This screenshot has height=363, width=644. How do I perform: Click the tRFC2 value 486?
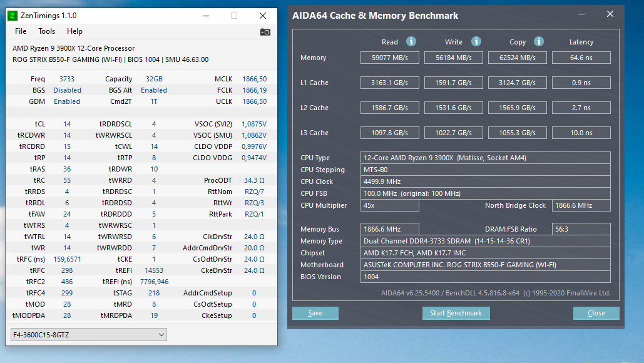pyautogui.click(x=67, y=282)
